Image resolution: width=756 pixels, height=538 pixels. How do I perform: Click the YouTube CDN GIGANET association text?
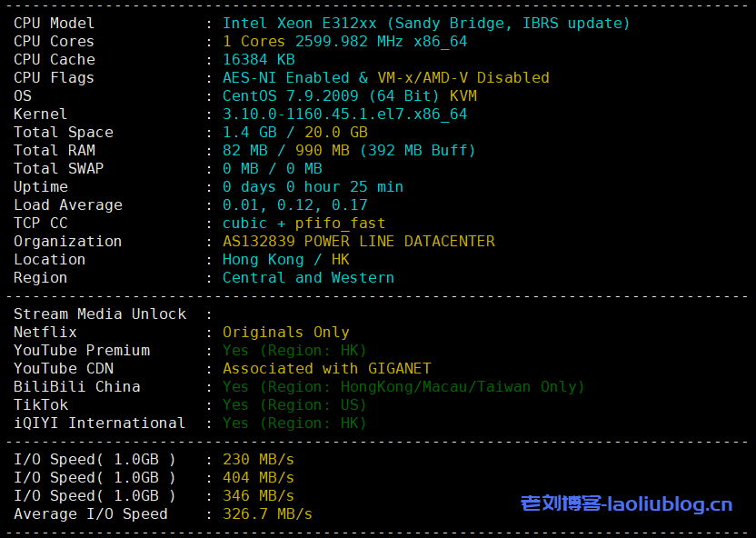point(326,369)
